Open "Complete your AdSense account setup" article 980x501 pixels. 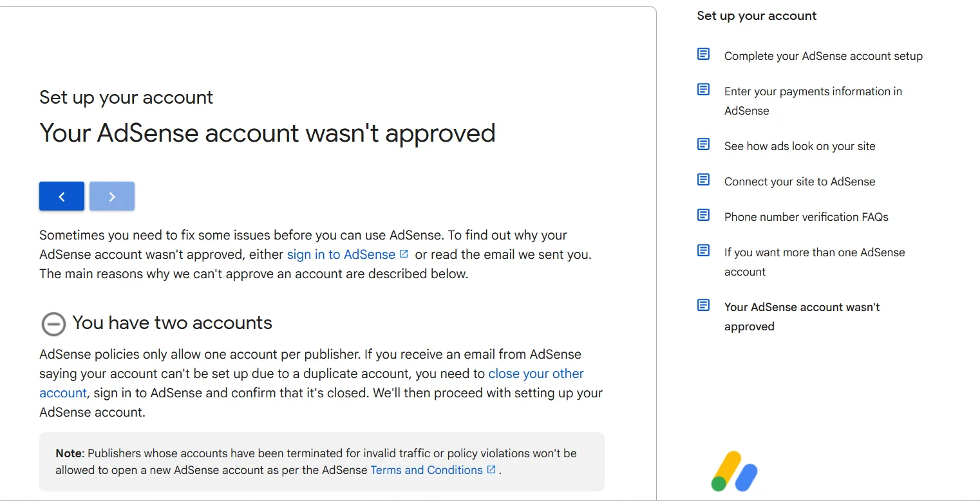(823, 56)
